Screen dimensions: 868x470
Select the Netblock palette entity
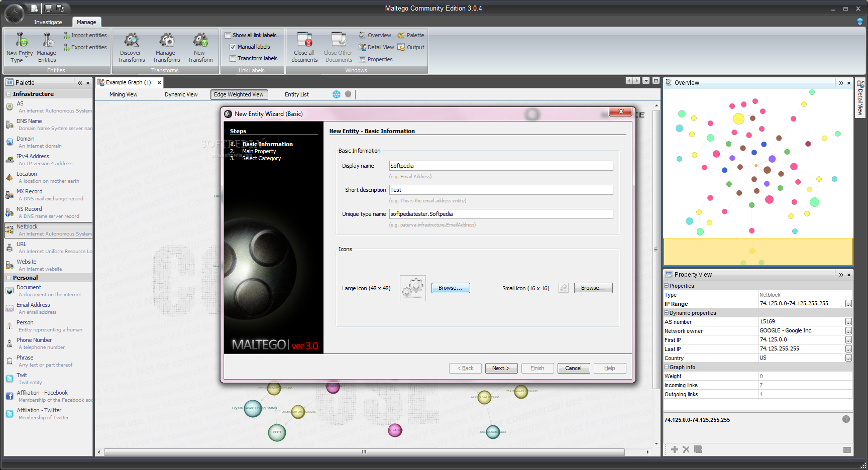point(48,230)
